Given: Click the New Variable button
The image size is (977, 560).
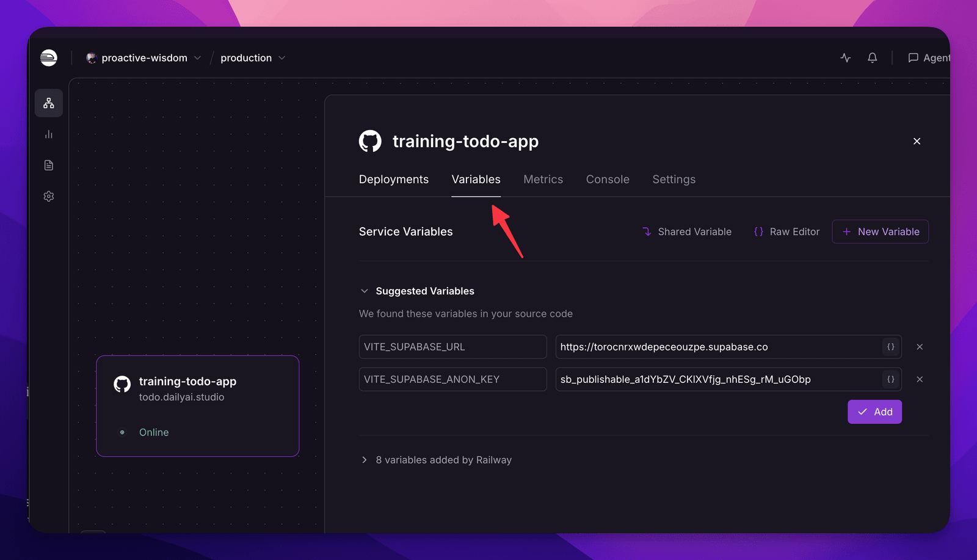Looking at the screenshot, I should click(x=880, y=231).
